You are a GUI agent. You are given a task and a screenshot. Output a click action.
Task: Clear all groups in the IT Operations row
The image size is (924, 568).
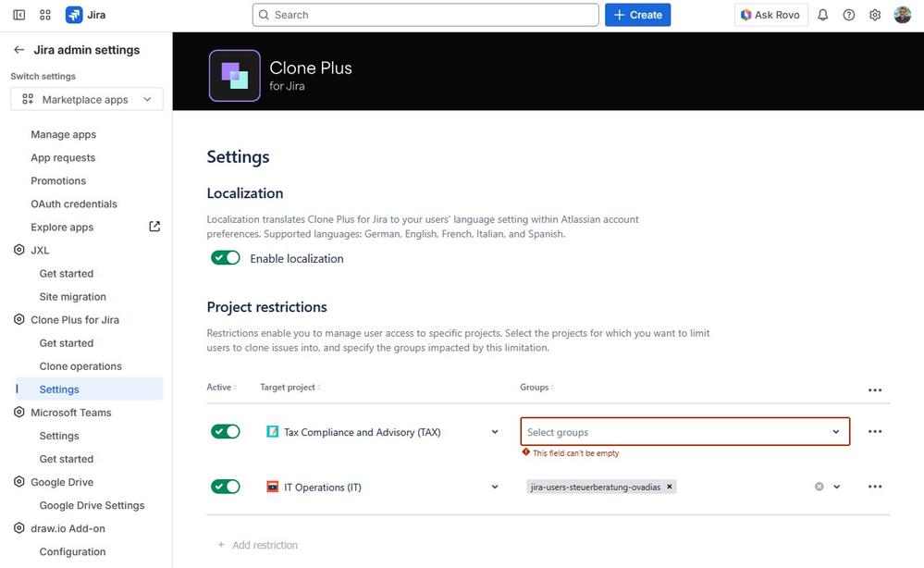point(819,487)
